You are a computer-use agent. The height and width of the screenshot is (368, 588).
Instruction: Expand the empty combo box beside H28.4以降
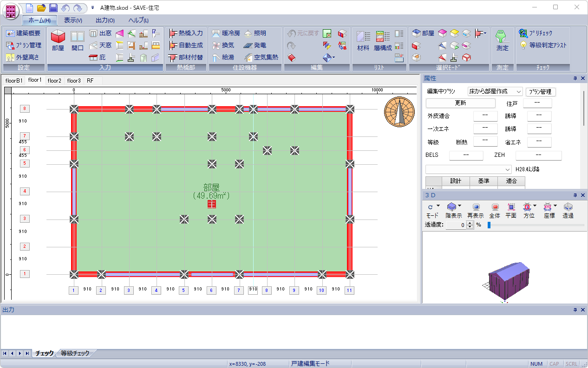(469, 169)
